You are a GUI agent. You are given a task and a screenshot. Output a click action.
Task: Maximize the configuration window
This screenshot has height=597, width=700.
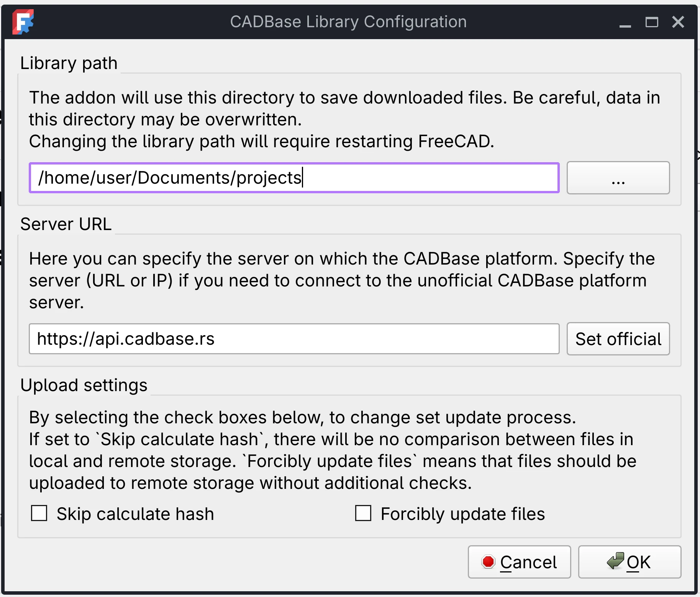(652, 22)
